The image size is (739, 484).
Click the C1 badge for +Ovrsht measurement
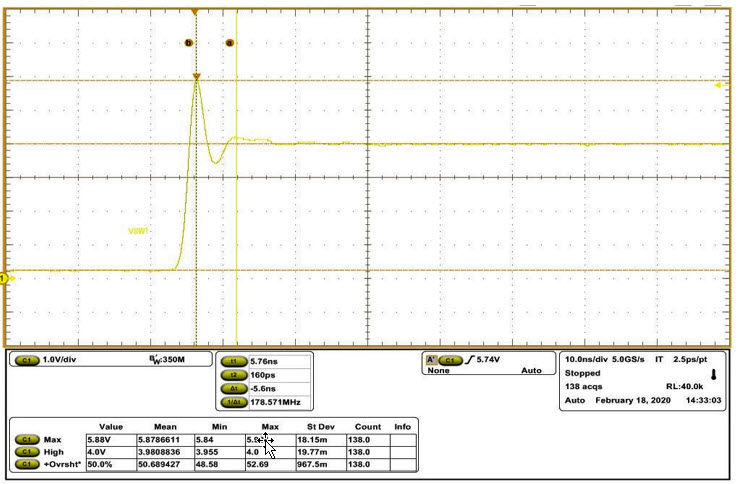coord(26,465)
